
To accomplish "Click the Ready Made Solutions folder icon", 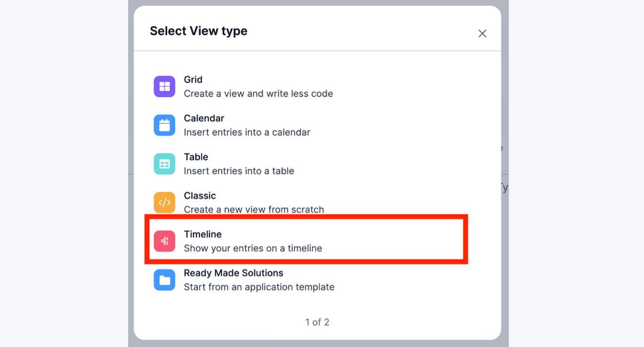I will (x=164, y=280).
